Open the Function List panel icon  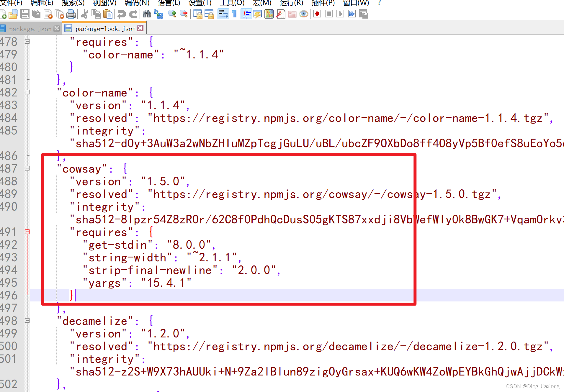(281, 14)
